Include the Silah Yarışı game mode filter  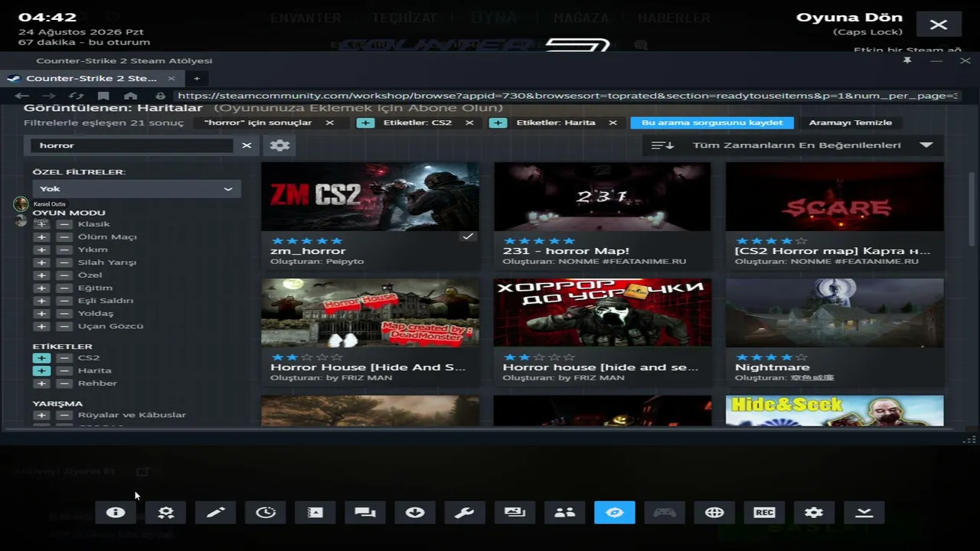pos(41,262)
